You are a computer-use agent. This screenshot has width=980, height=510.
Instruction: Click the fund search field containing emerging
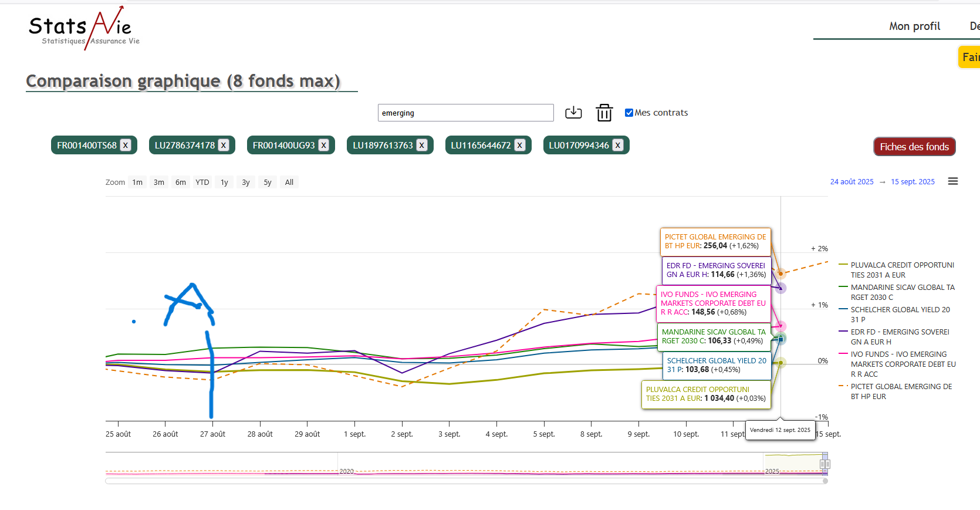pyautogui.click(x=465, y=113)
